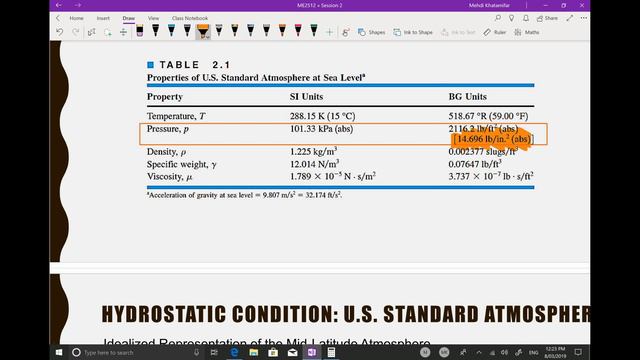Toggle Ink to Shape
This screenshot has width=640, height=360.
point(413,32)
